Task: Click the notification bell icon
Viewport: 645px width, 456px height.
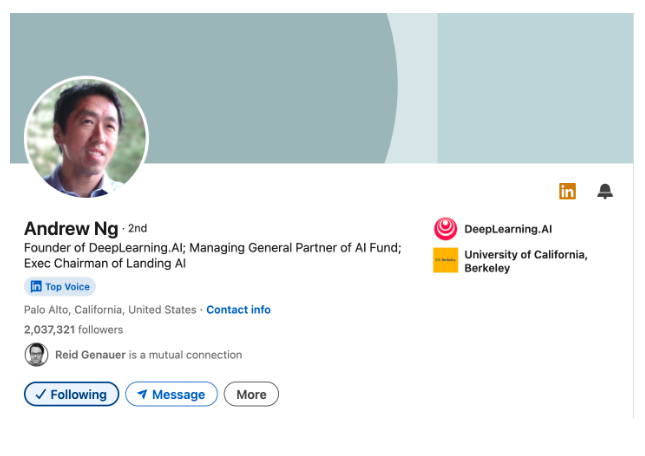Action: point(605,191)
